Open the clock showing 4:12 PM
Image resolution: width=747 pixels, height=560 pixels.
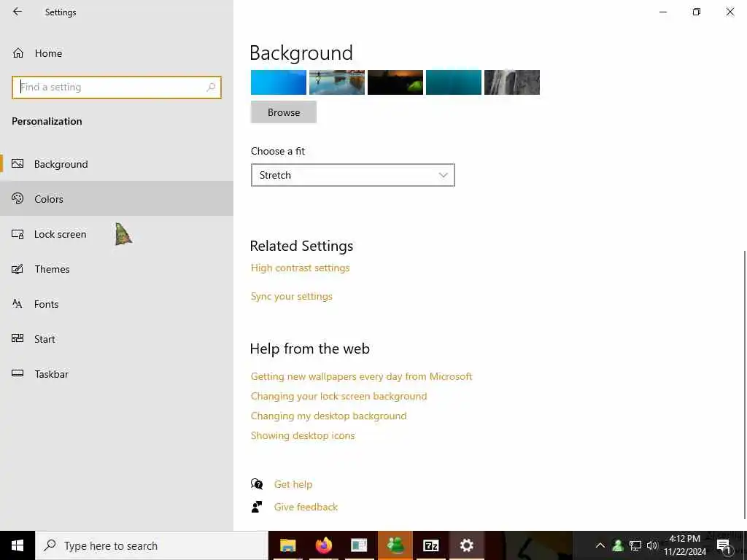click(685, 545)
